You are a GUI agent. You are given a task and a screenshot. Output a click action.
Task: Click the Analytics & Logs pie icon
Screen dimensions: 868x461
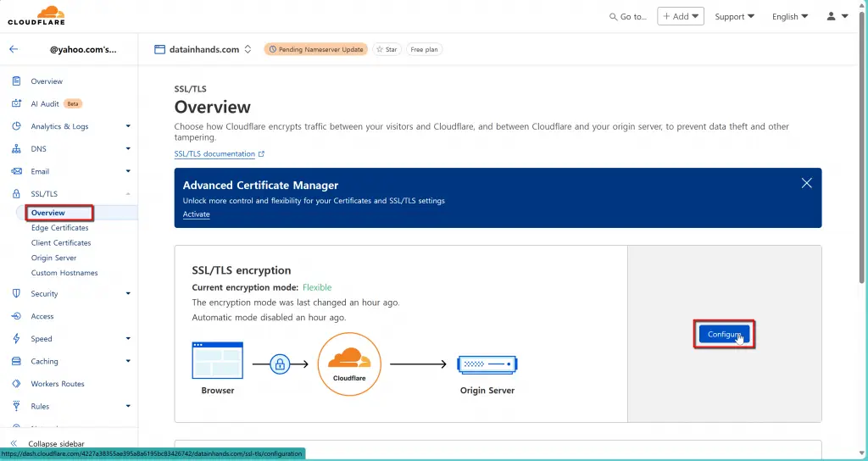point(17,126)
